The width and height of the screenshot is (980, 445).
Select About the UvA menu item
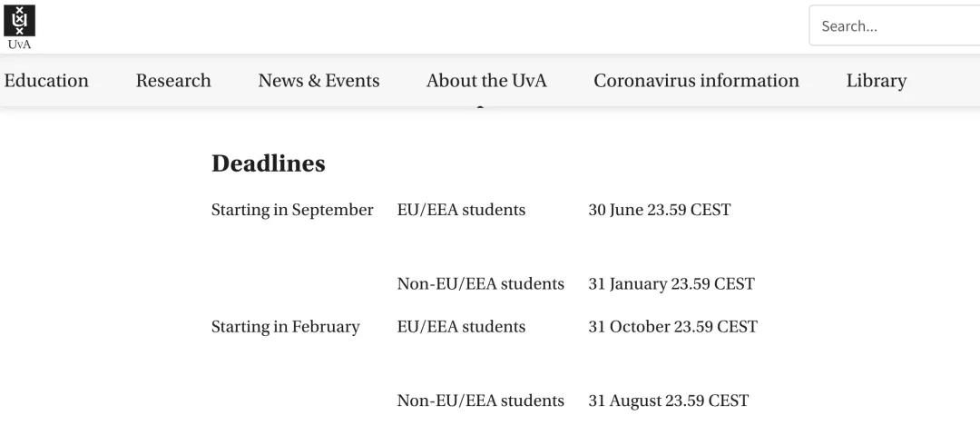[486, 81]
